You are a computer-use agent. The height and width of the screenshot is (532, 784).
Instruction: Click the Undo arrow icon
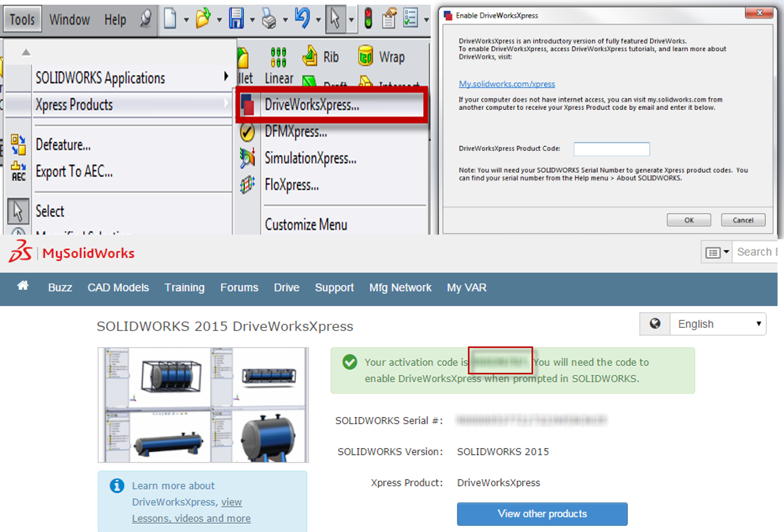pos(302,18)
